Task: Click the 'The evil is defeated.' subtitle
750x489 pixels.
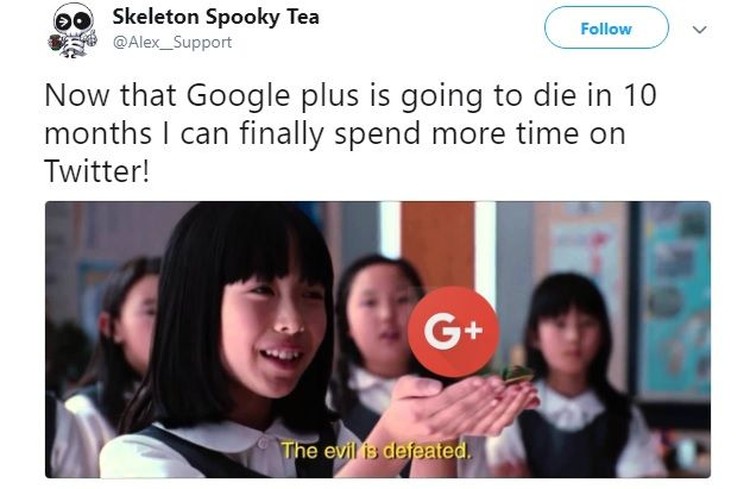Action: [x=376, y=450]
